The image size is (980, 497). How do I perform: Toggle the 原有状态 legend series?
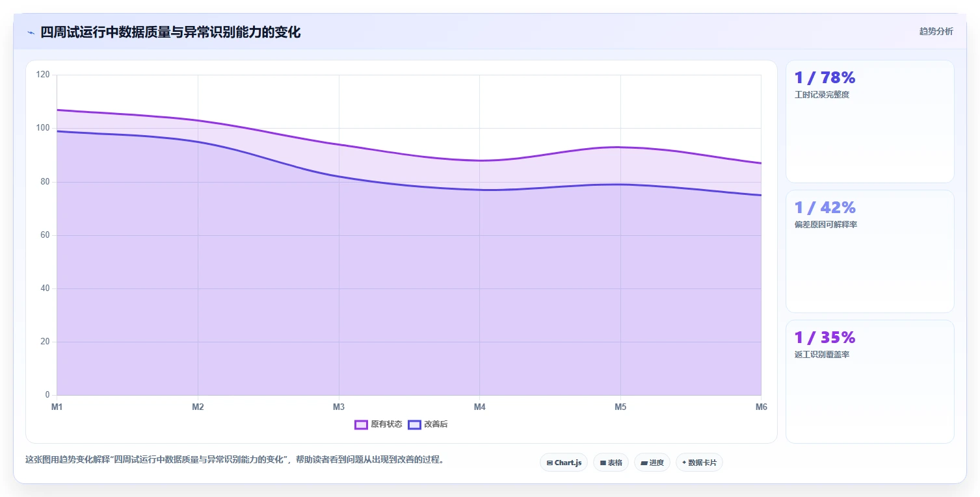(378, 424)
